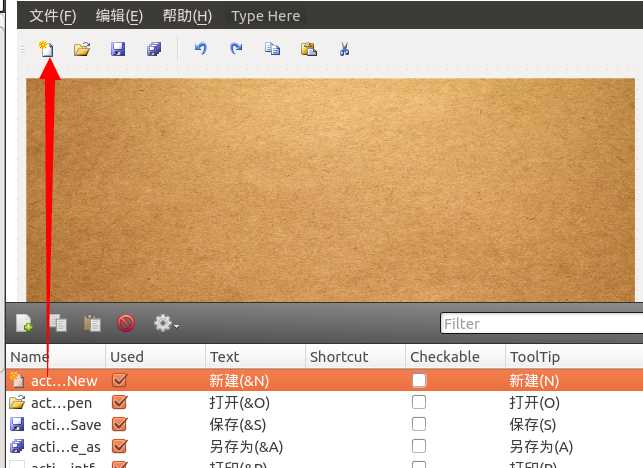Click the Name column header

56,357
